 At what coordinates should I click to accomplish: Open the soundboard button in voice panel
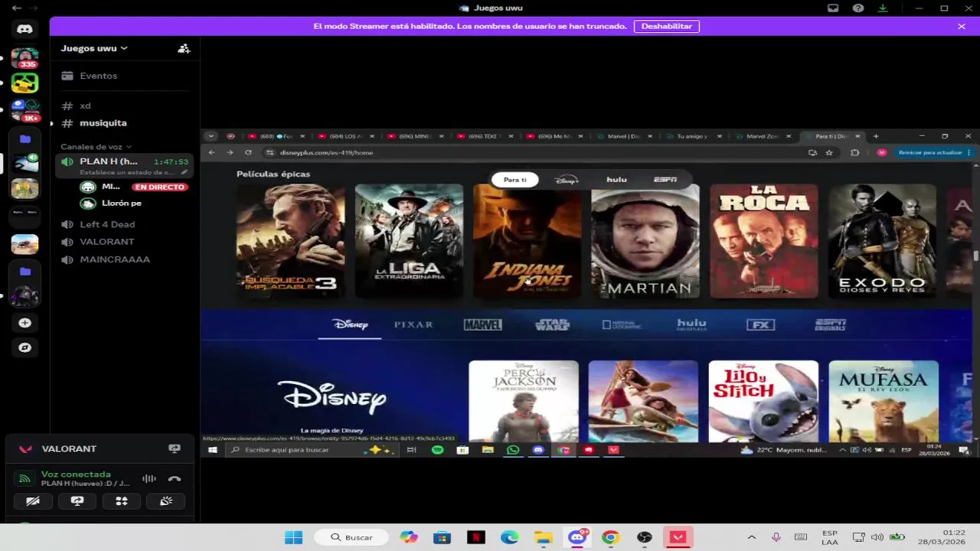pos(166,501)
